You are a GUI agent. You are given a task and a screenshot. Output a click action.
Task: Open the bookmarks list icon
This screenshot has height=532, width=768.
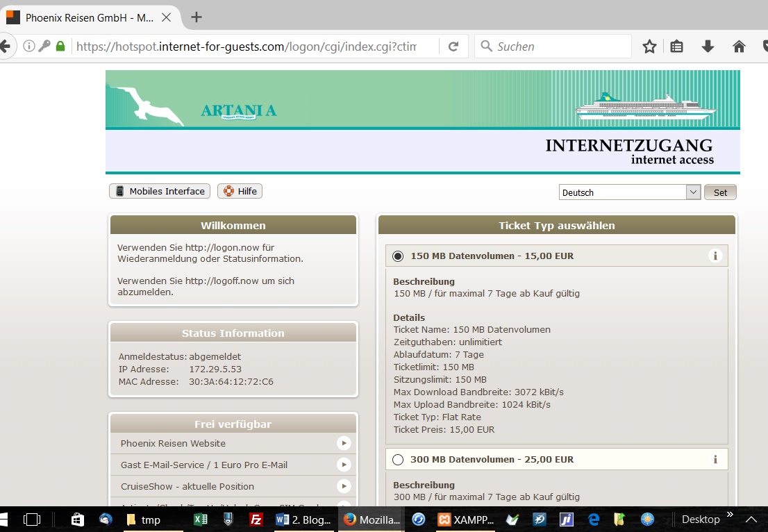[677, 47]
